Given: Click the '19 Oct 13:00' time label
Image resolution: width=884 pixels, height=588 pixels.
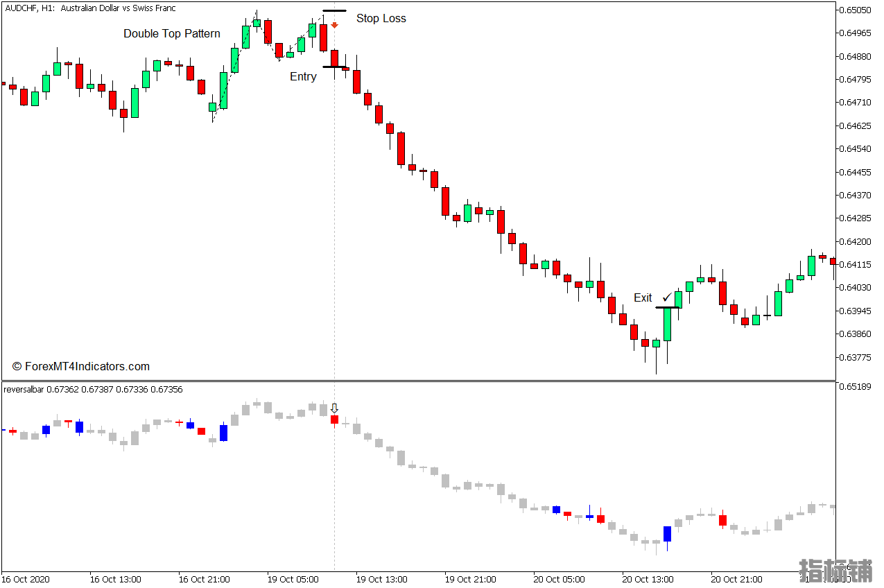Looking at the screenshot, I should pyautogui.click(x=381, y=579).
